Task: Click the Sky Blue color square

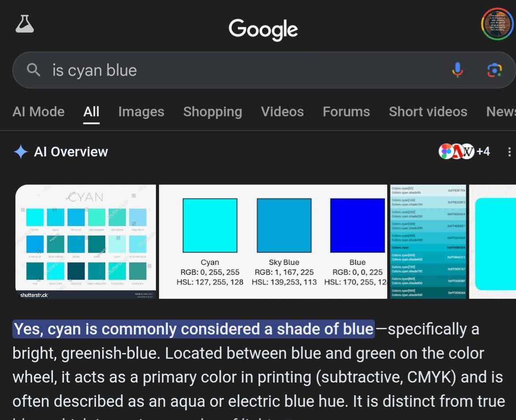Action: 284,226
